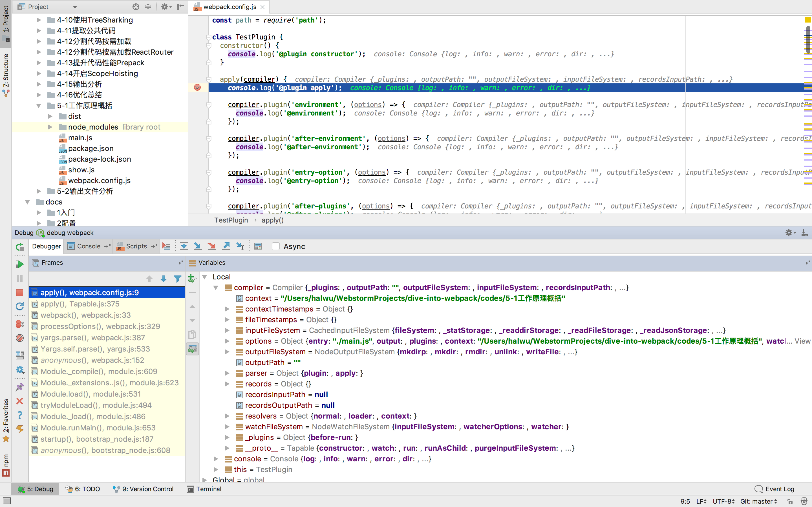Click the frames filter funnel icon
The width and height of the screenshot is (812, 507).
[178, 279]
